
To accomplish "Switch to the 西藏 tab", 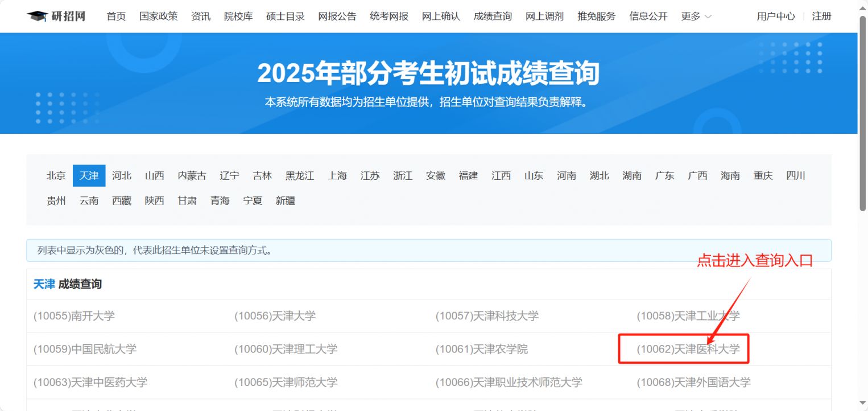I will (x=122, y=201).
